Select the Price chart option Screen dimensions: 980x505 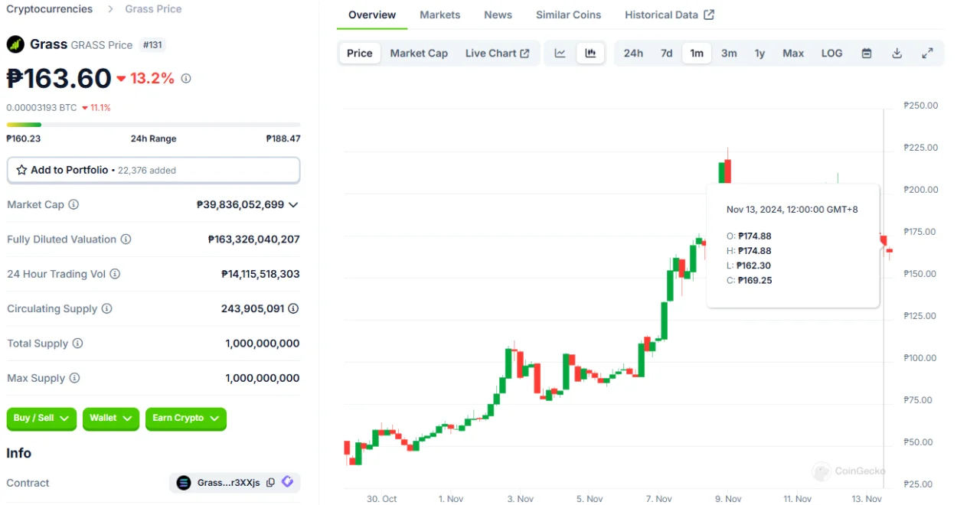(x=360, y=54)
